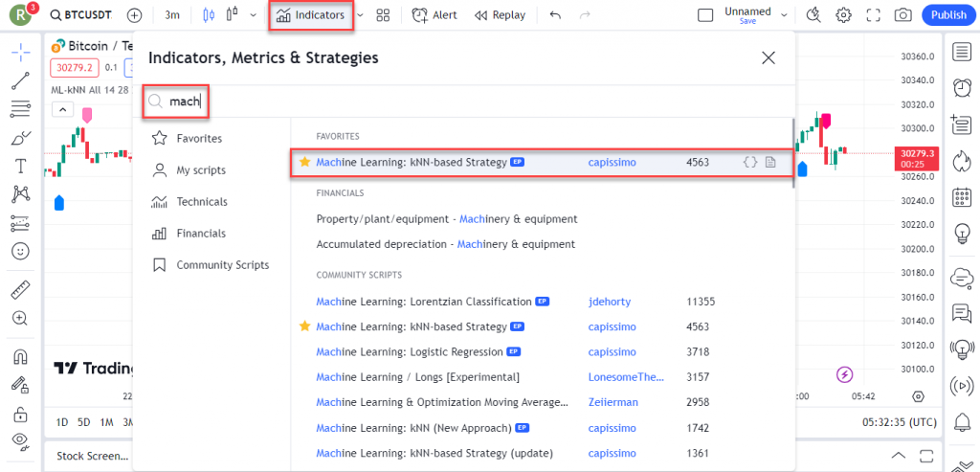Viewport: 980px width, 472px height.
Task: Open quick search icon
Action: pyautogui.click(x=813, y=15)
